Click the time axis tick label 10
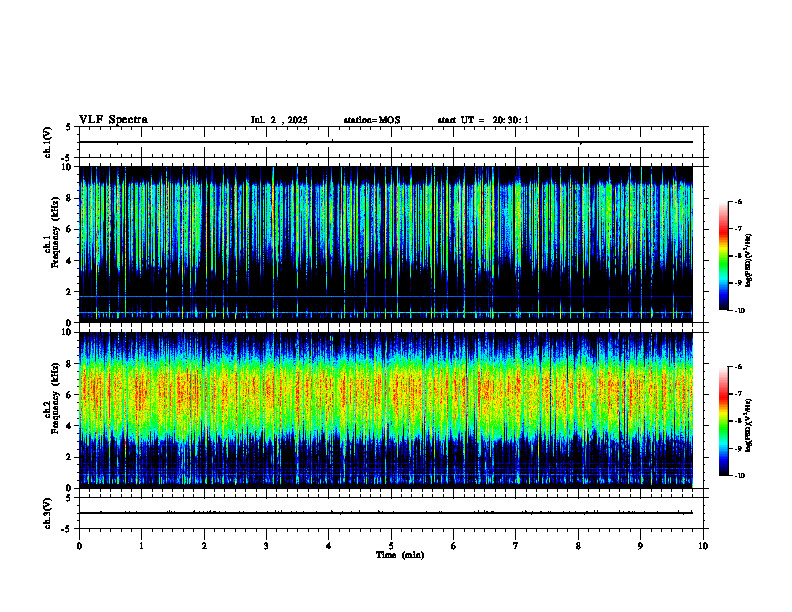This screenshot has width=792, height=612. pos(703,546)
